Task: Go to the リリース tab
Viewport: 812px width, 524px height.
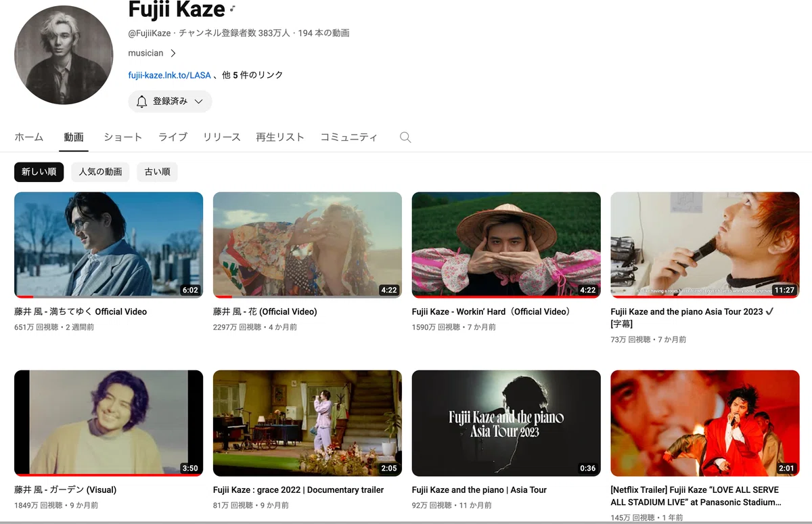Action: coord(222,137)
